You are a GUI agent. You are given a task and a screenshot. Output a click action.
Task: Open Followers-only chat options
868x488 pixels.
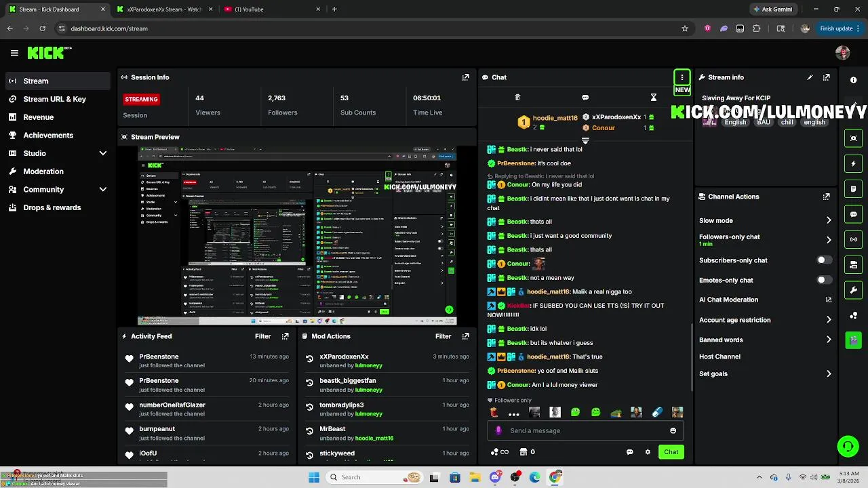pos(766,240)
